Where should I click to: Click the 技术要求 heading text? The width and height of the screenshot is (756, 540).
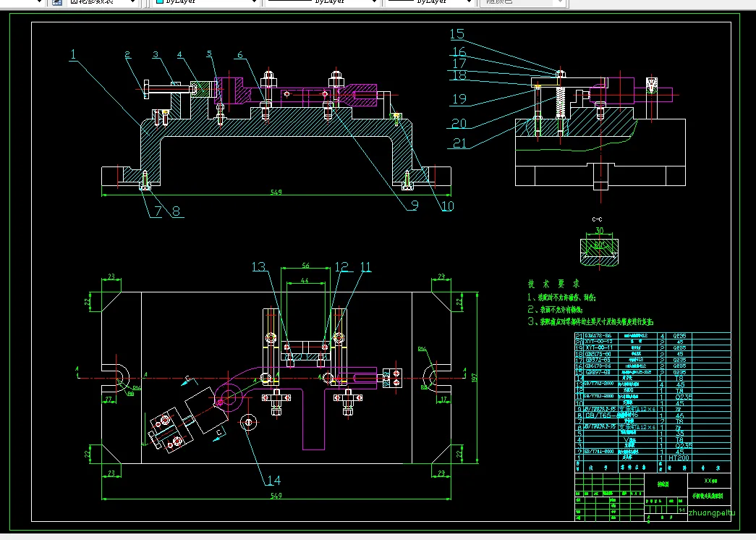pos(553,284)
